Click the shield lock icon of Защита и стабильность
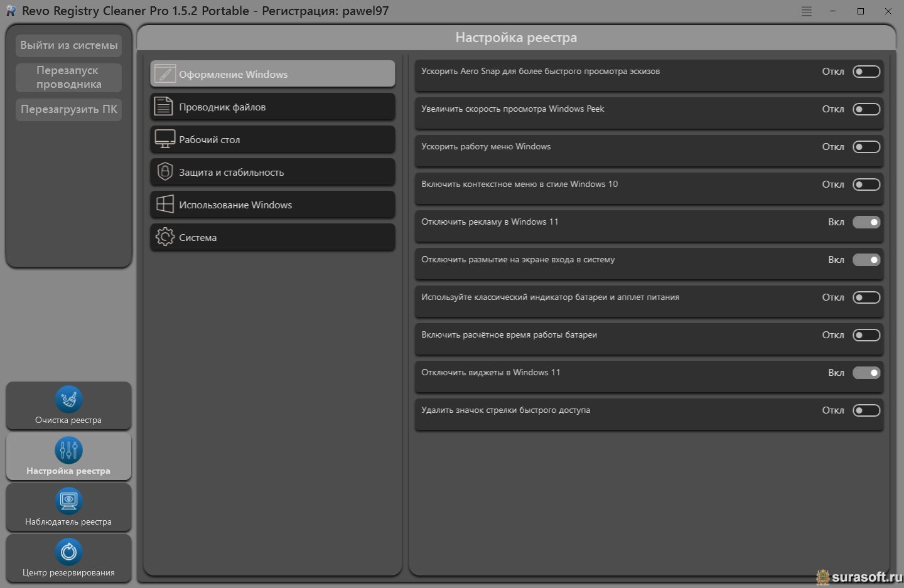This screenshot has height=588, width=904. point(164,171)
